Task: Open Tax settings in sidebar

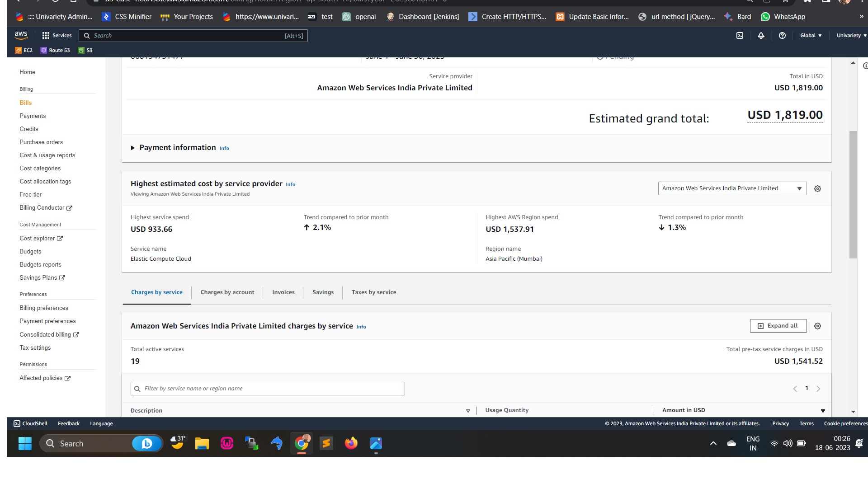Action: tap(35, 348)
